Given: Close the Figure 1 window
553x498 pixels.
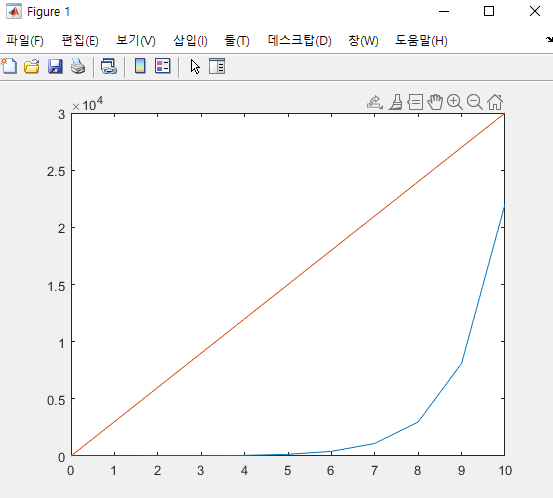Looking at the screenshot, I should click(535, 11).
